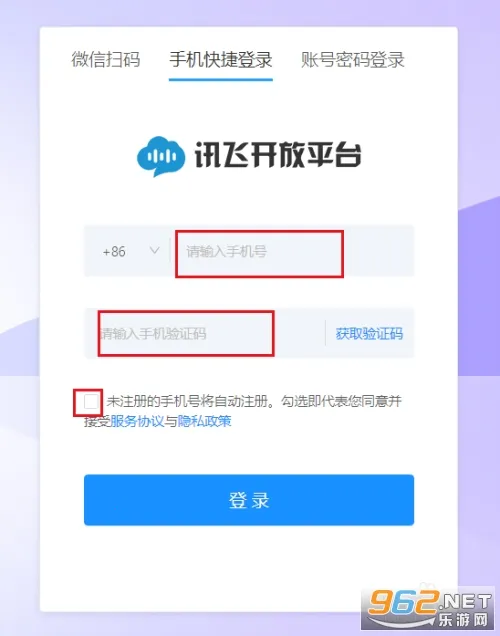Focus the 请输入手机号 input field

point(292,251)
